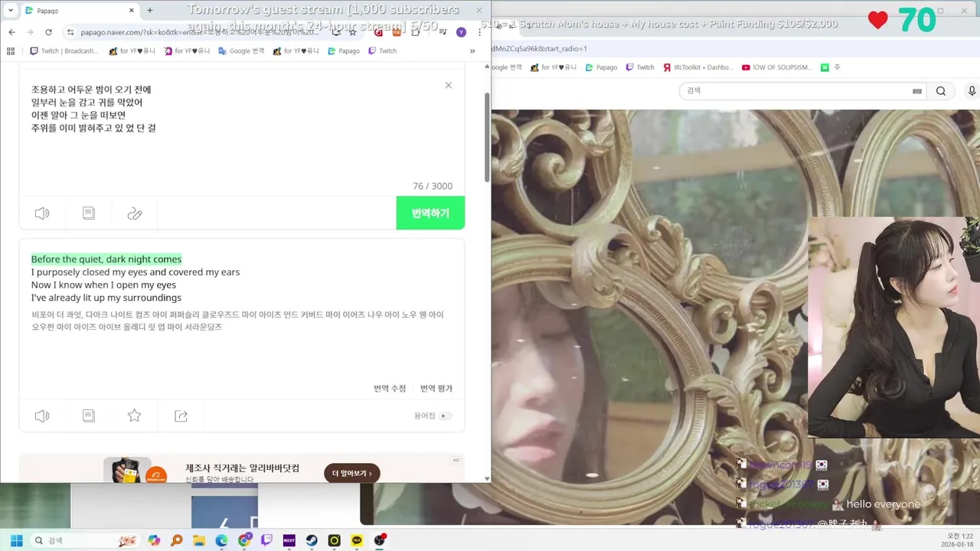
Task: Click the 번역 수정 link
Action: 390,388
